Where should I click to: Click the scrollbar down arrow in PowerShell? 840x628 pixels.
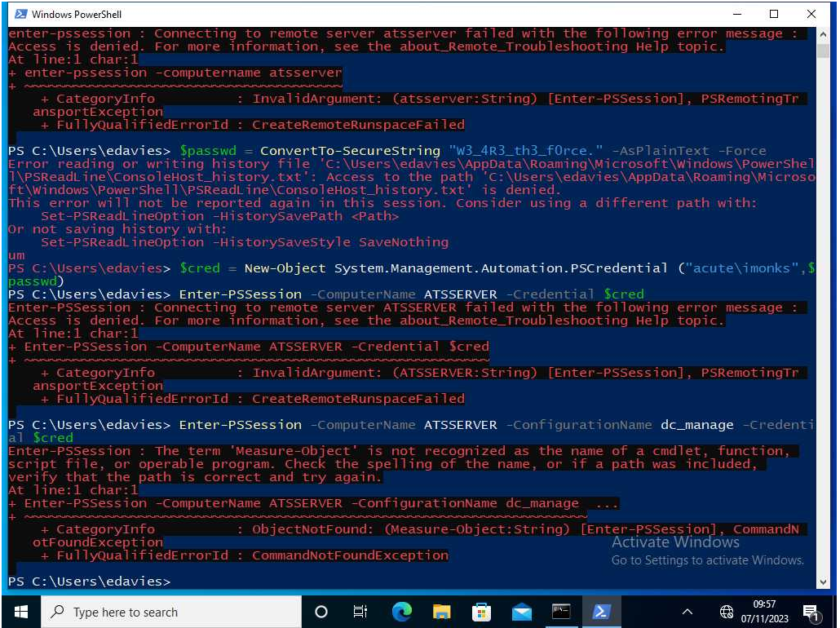824,582
